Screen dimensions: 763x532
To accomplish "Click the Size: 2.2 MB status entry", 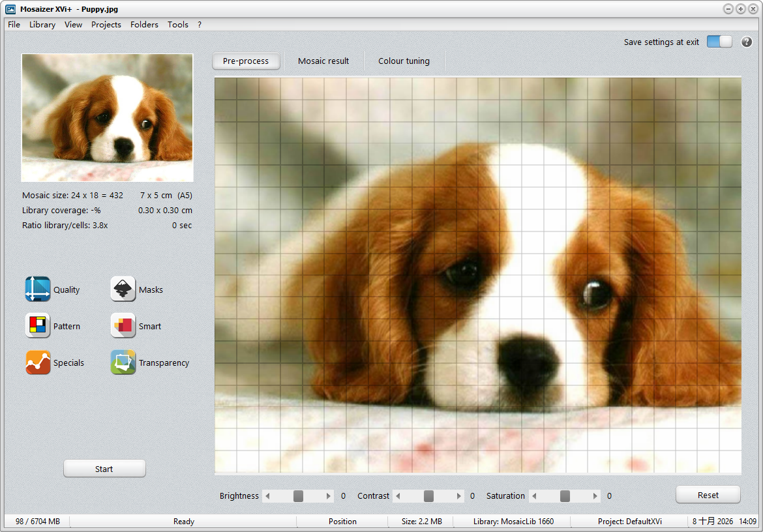I will tap(422, 522).
